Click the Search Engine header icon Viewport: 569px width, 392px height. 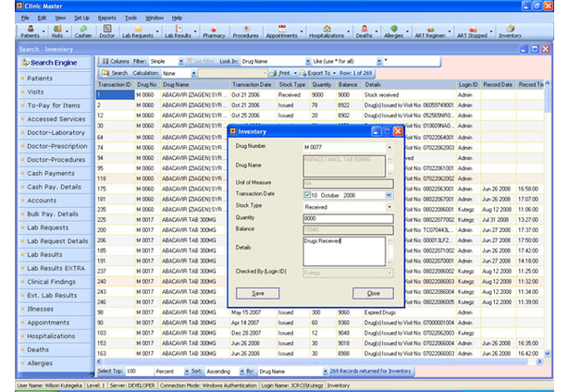(25, 63)
